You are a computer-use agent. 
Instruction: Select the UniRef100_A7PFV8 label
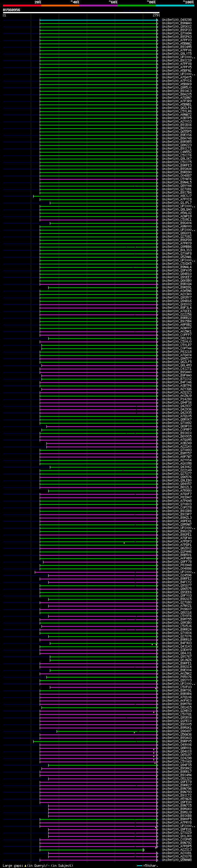(x=176, y=64)
